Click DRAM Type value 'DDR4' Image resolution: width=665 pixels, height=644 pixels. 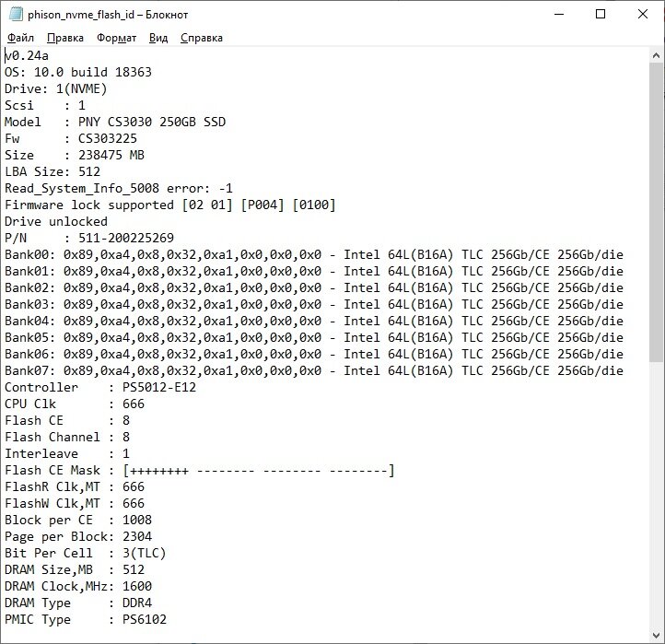pyautogui.click(x=137, y=603)
